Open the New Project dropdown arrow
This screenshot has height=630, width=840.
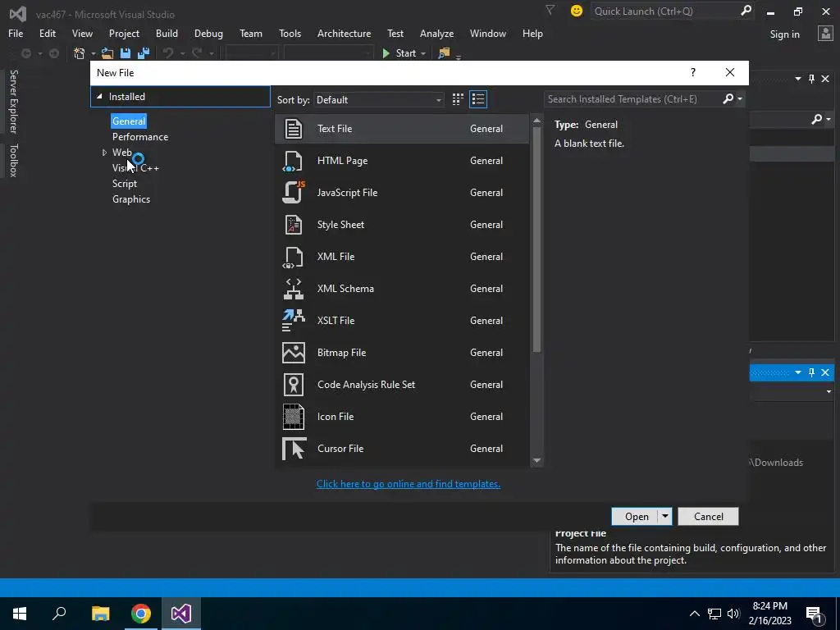[93, 53]
